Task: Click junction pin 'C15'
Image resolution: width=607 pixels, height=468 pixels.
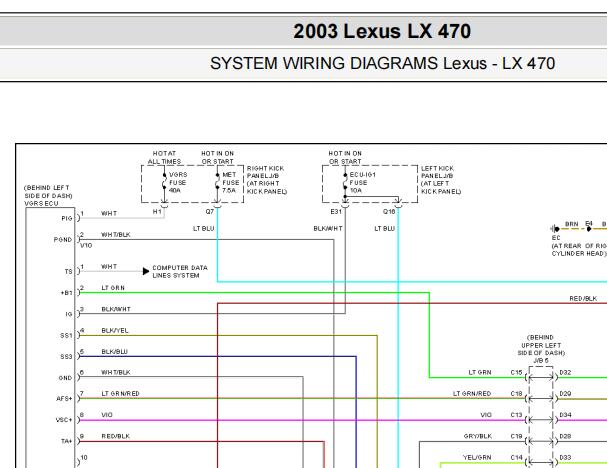Action: pyautogui.click(x=516, y=373)
